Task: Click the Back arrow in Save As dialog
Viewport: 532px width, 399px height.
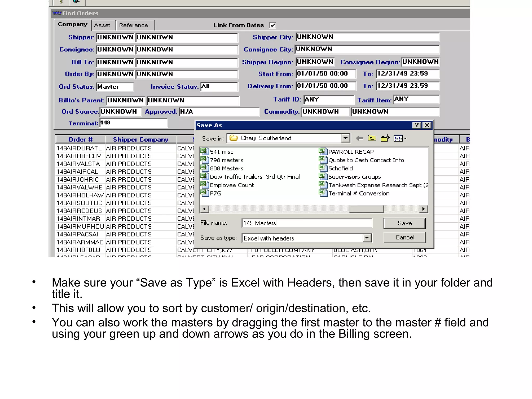Action: click(x=359, y=138)
